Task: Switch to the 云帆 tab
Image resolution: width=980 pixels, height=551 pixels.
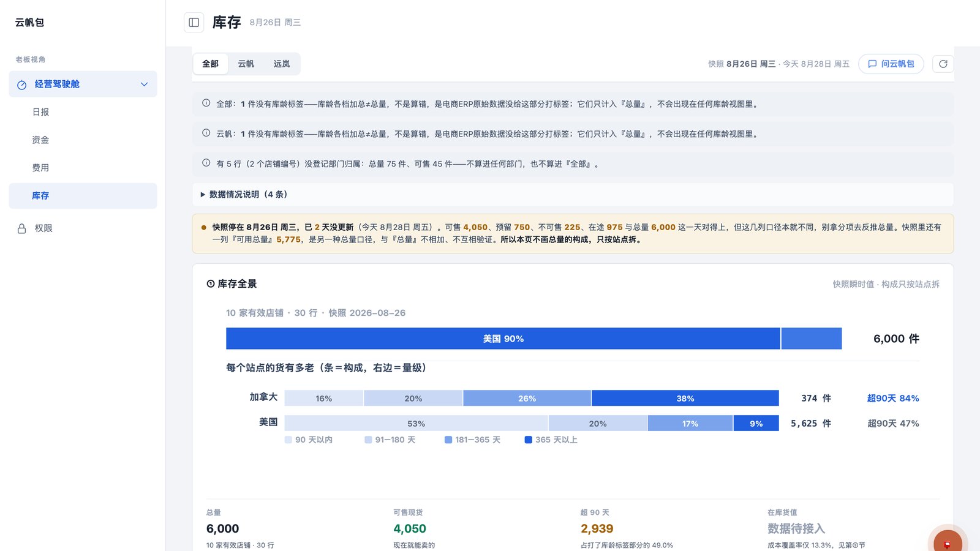Action: point(246,64)
